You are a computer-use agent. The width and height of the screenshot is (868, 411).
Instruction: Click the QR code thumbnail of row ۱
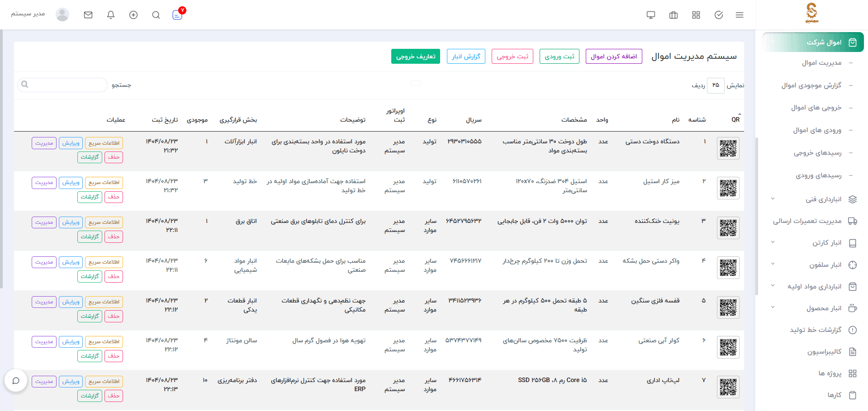pyautogui.click(x=728, y=148)
